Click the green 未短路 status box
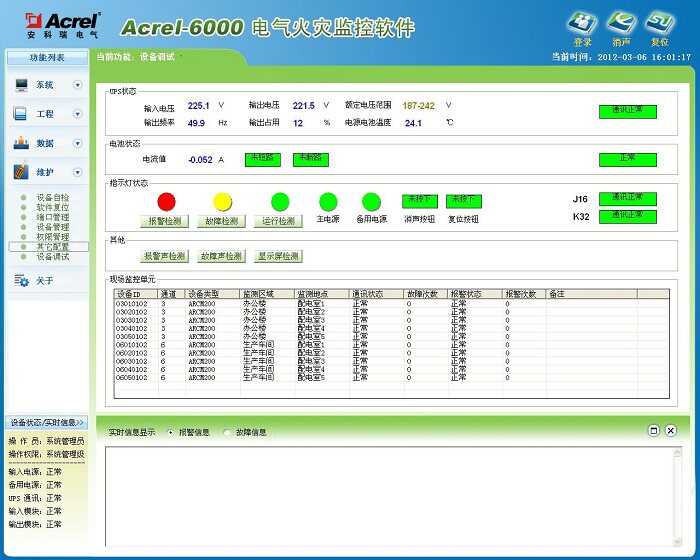Screen dimensions: 700x560 263,160
